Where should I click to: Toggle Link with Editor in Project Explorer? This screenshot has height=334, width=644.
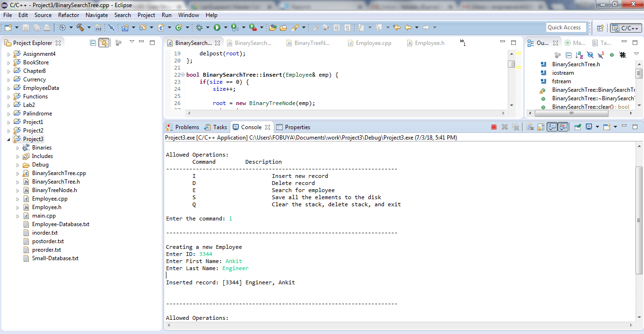coord(104,43)
